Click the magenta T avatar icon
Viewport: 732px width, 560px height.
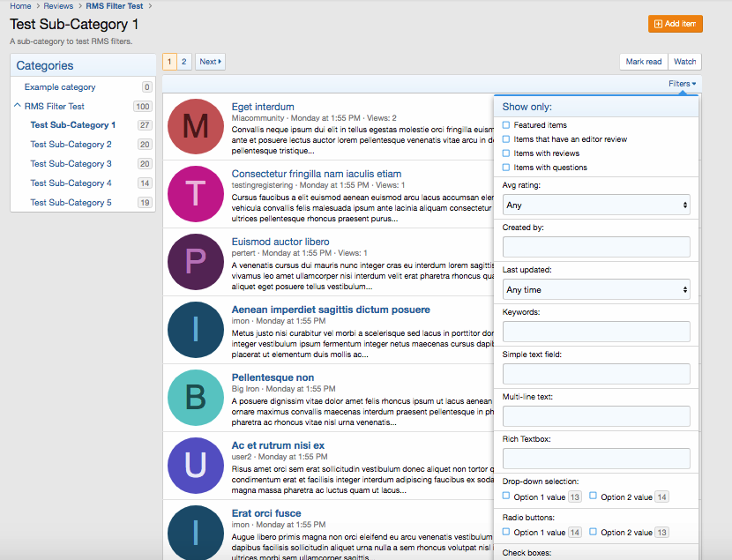tap(196, 194)
